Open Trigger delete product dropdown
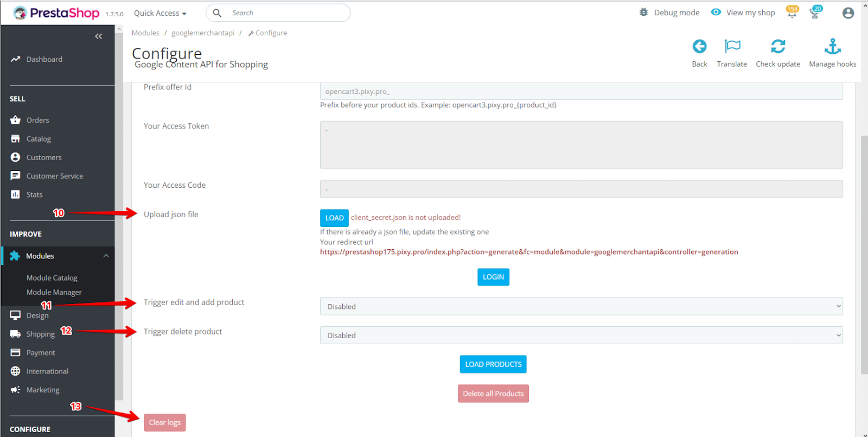Viewport: 868px width, 437px height. [581, 335]
